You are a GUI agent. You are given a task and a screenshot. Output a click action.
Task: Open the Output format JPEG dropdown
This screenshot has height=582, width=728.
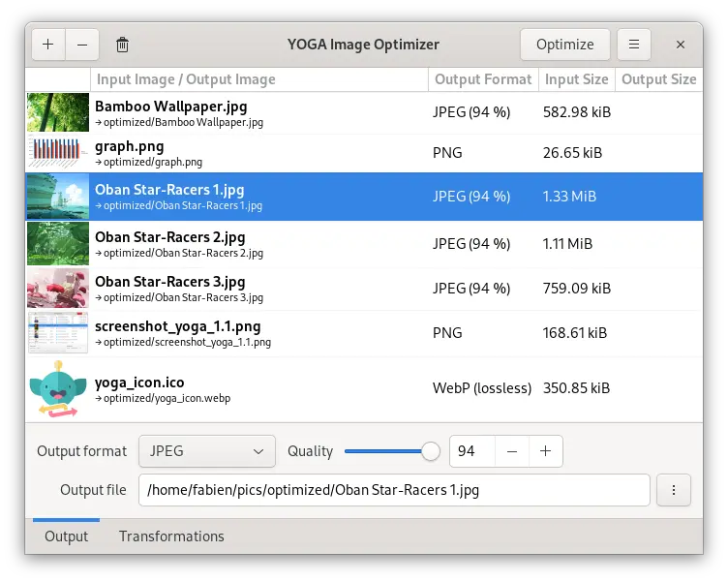tap(207, 451)
